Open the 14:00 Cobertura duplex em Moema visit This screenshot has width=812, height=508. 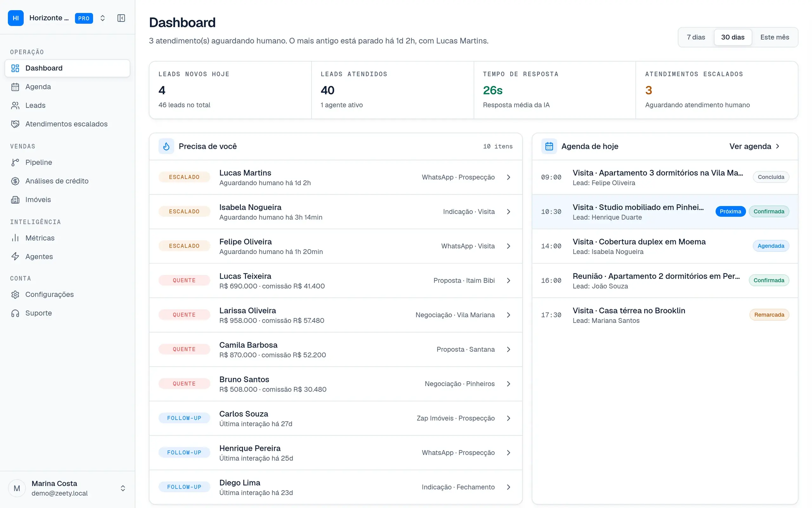click(665, 246)
